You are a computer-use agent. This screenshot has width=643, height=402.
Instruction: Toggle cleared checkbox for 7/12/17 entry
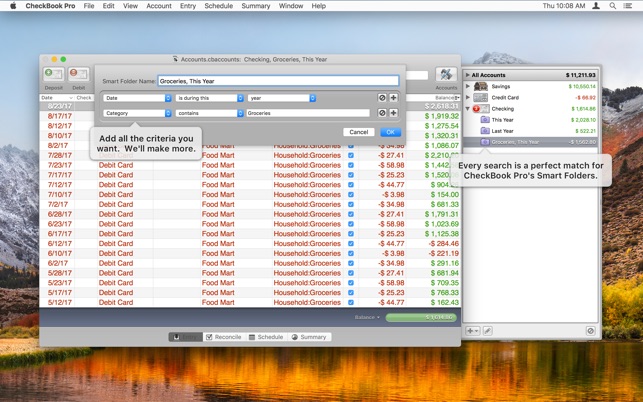pos(351,185)
